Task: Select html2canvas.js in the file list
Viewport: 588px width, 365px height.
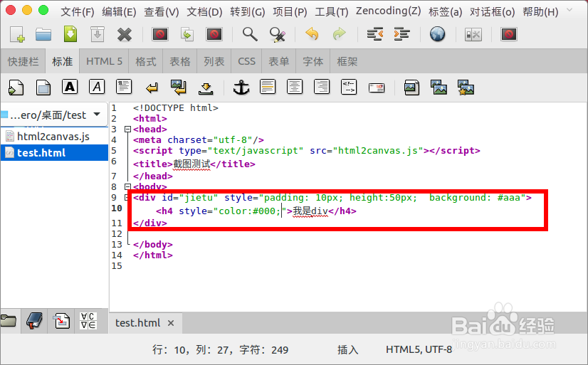Action: (54, 137)
